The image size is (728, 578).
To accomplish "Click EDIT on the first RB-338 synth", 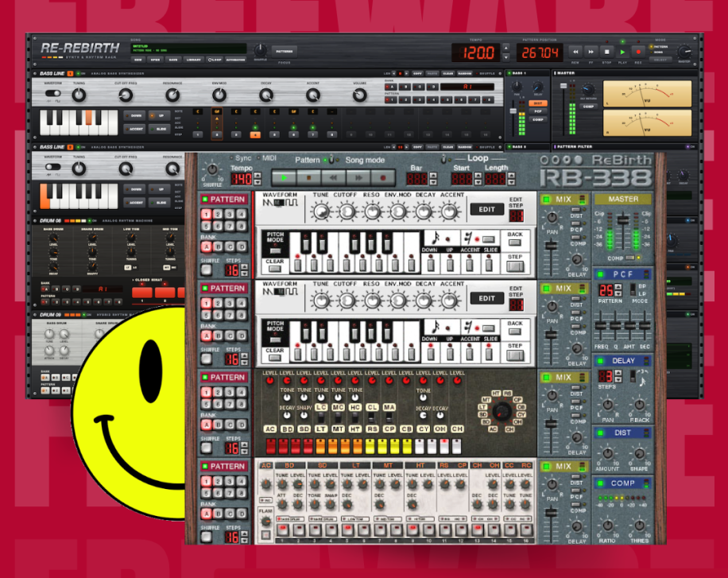I will (486, 210).
